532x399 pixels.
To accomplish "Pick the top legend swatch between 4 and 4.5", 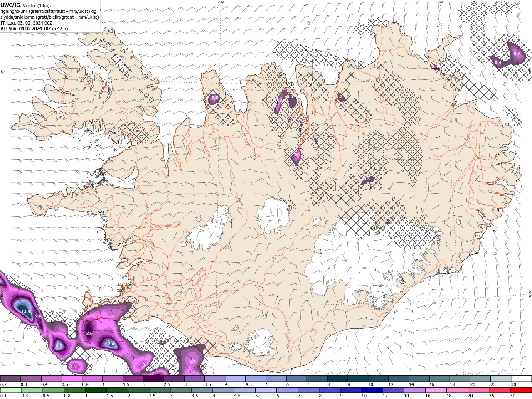I will (x=235, y=379).
